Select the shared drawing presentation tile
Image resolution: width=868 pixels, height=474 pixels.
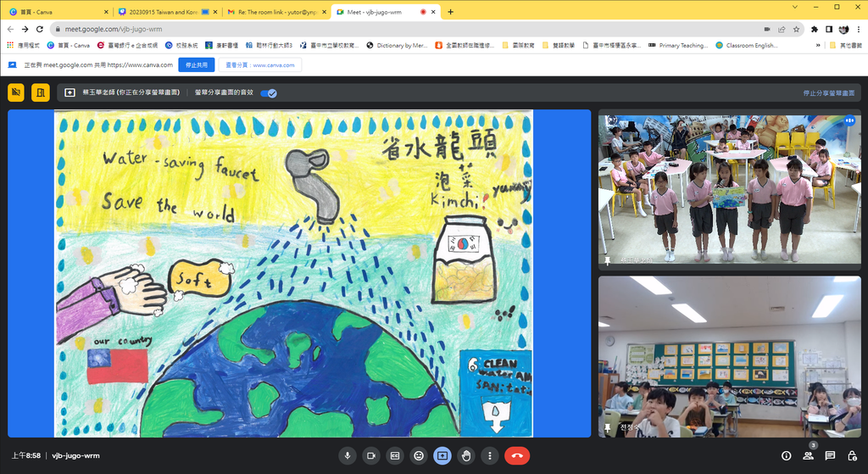[x=299, y=274]
